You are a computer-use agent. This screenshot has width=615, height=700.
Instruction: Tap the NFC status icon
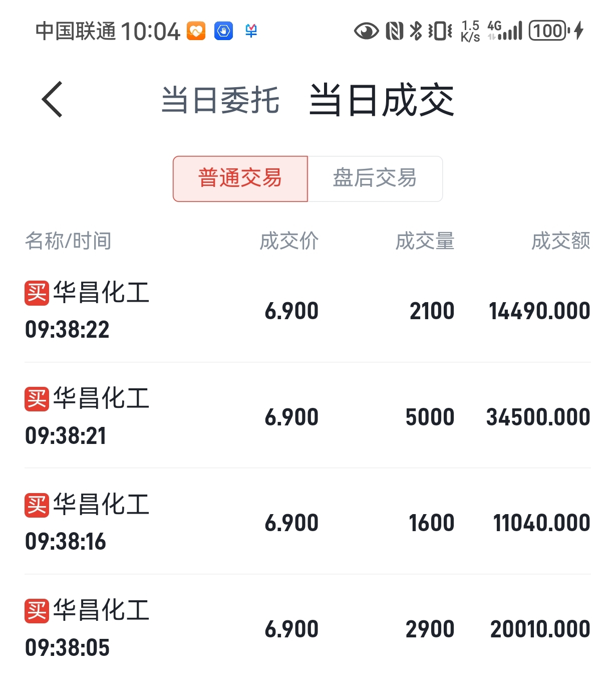pyautogui.click(x=395, y=31)
